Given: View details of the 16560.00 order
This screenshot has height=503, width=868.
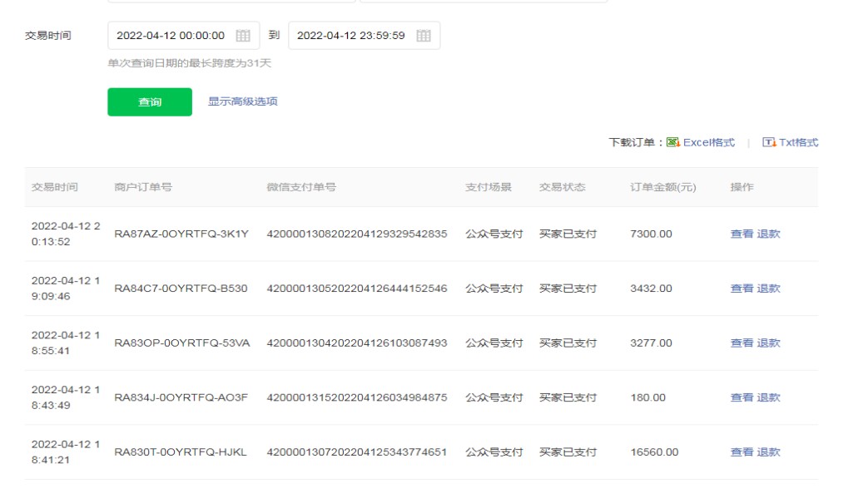Looking at the screenshot, I should [742, 452].
